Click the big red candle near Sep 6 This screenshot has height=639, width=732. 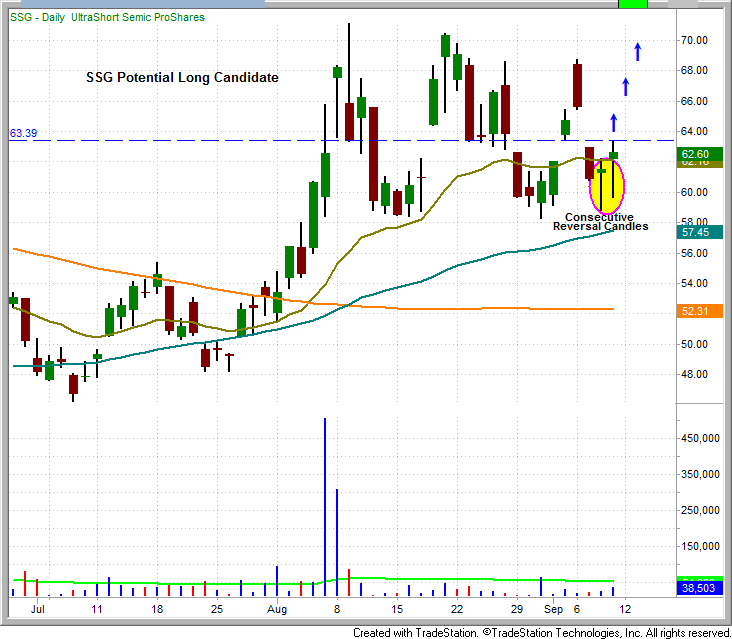(x=577, y=85)
